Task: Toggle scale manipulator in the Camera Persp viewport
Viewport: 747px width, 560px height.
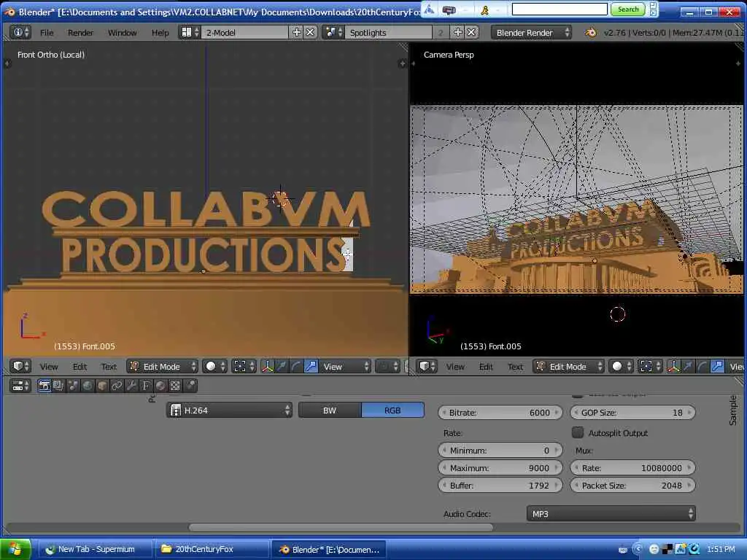Action: coord(717,366)
